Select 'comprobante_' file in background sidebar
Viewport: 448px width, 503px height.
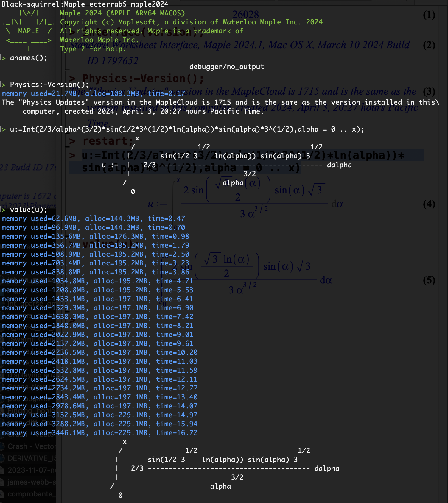[32, 494]
